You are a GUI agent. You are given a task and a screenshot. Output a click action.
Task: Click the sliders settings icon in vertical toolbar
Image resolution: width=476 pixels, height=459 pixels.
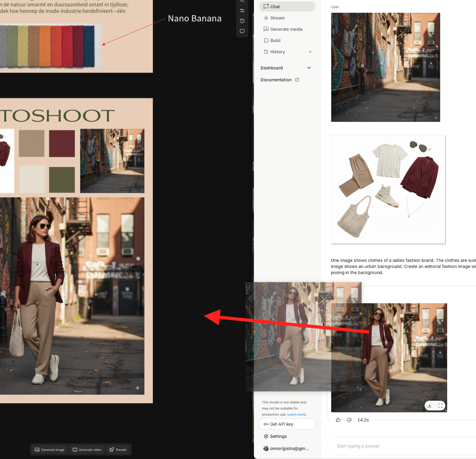tap(242, 11)
